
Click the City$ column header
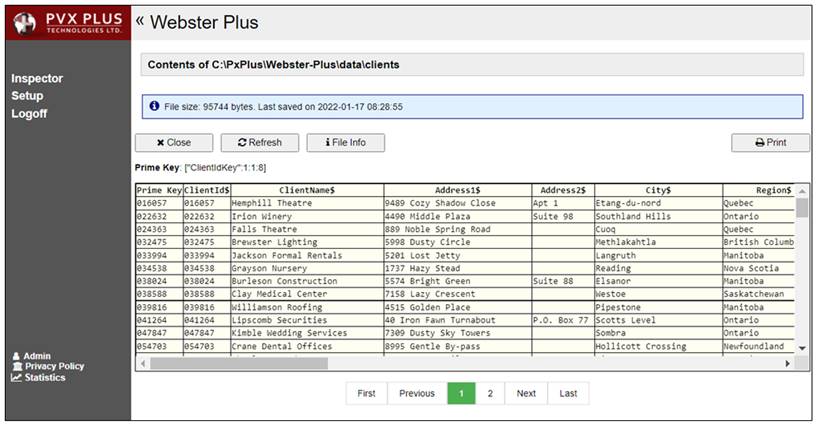pos(658,190)
